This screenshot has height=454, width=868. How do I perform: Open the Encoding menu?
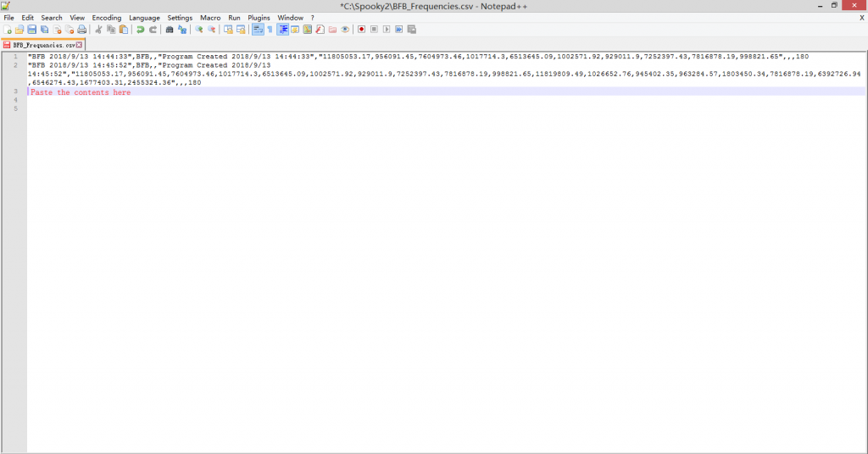[107, 18]
